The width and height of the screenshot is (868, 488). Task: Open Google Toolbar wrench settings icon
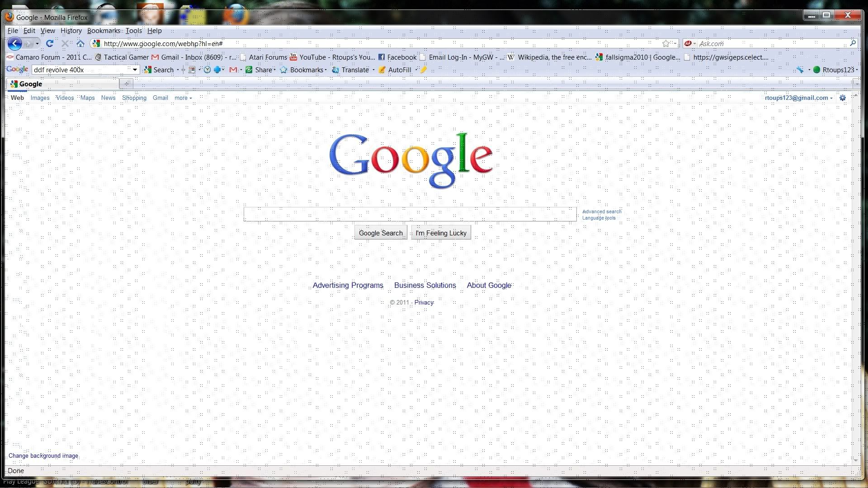click(800, 70)
